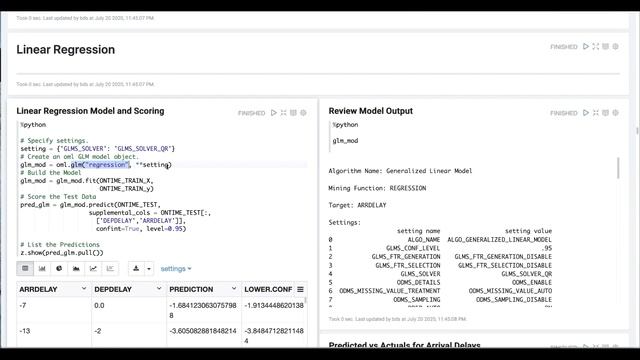640x360 pixels.
Task: Click Algorithm Name: Generalized Linear Model text
Action: [400, 171]
